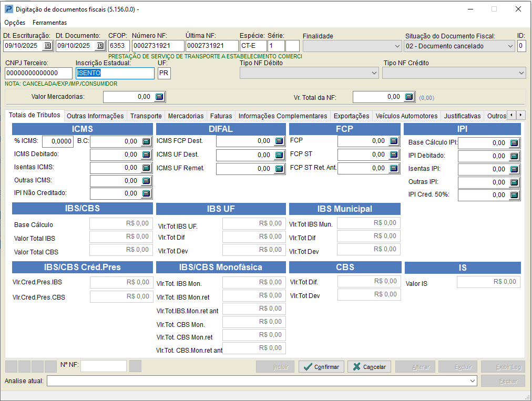Screen dimensions: 532x401
Task: Click calculator icon beside ICMS Debitado
Action: pos(146,155)
